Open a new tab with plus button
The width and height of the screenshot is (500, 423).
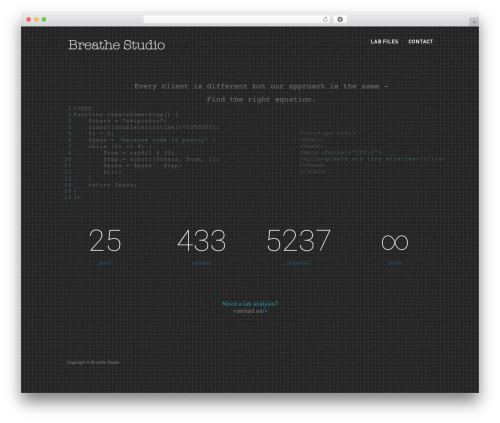(x=474, y=22)
